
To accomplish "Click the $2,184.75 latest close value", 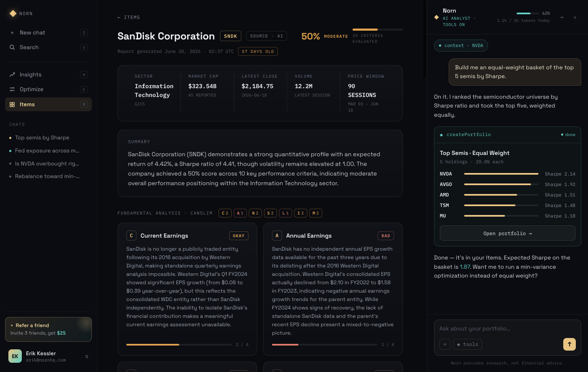I will [257, 86].
